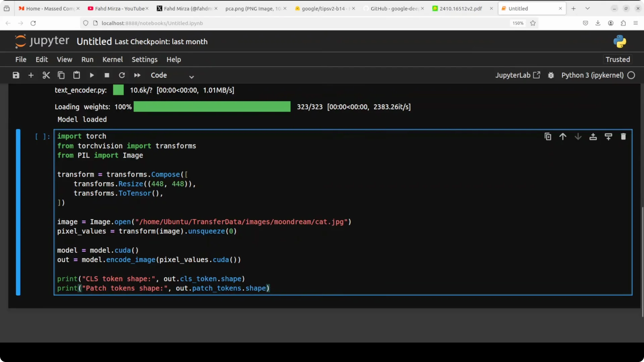Open the View menu

click(64, 59)
